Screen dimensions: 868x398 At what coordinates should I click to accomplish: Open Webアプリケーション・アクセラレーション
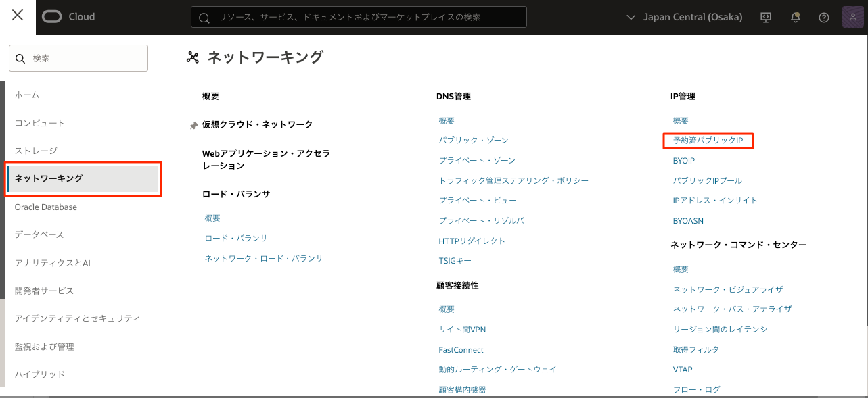[x=266, y=159]
